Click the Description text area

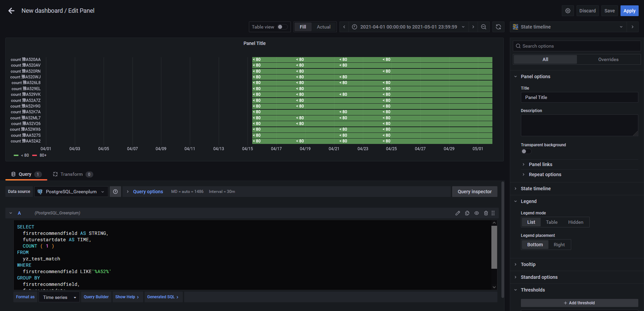[579, 125]
